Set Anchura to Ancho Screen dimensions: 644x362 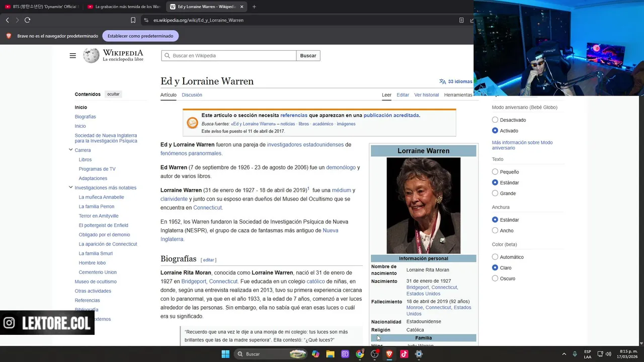click(495, 231)
